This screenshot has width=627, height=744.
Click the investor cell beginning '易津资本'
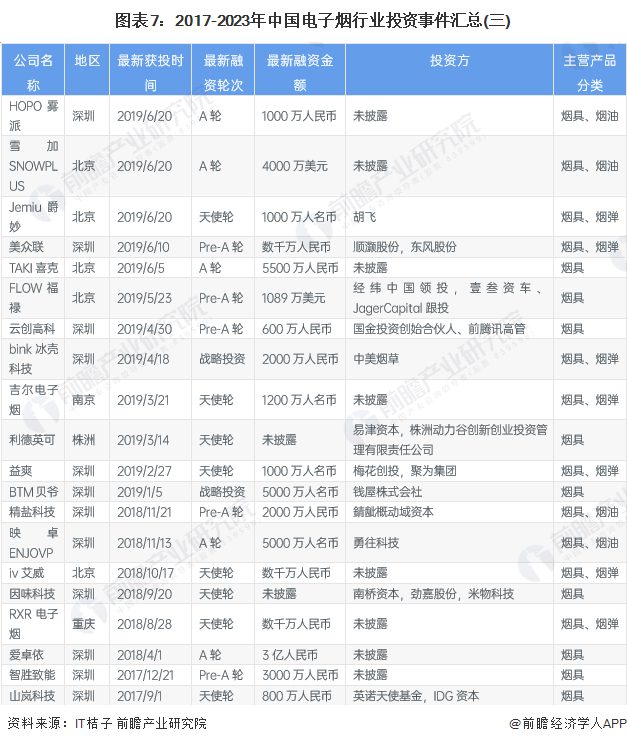(x=450, y=440)
